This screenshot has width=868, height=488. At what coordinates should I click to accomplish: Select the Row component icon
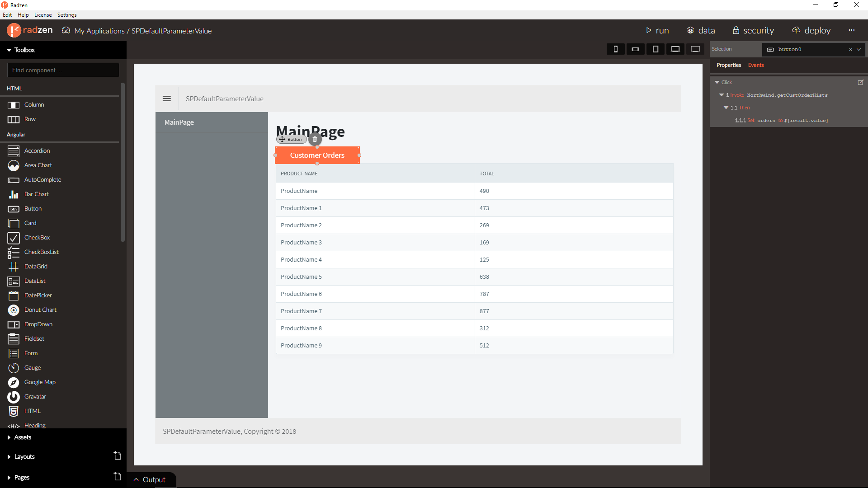[x=14, y=119]
